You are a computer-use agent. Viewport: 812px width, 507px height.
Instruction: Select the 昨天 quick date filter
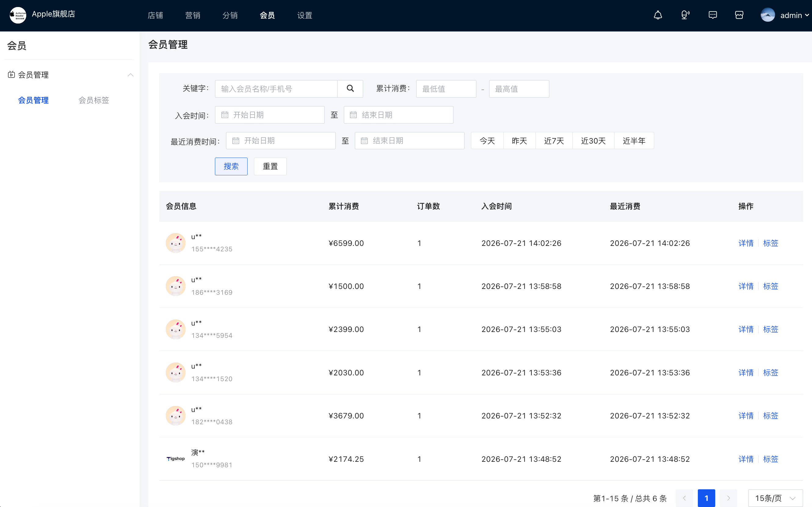coord(520,140)
